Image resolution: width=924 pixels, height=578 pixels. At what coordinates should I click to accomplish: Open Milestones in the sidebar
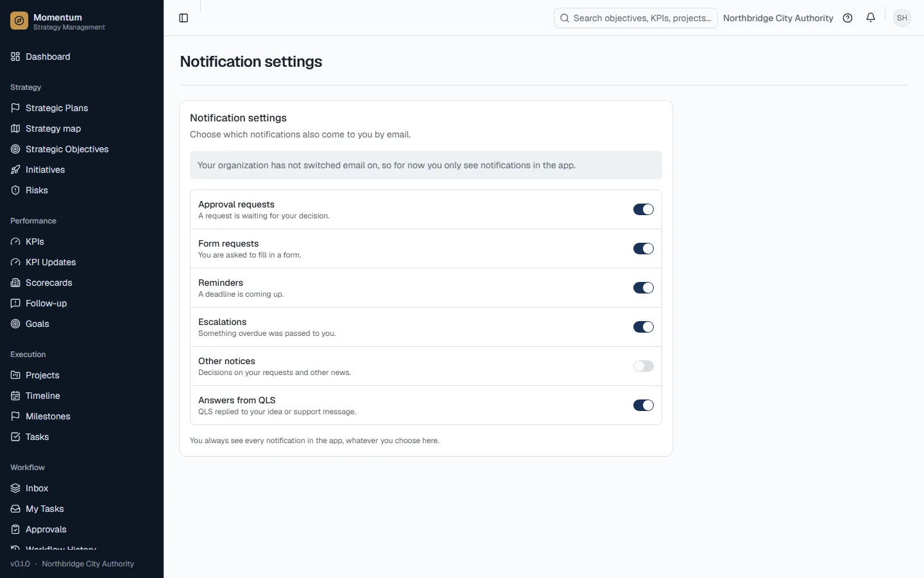[81, 416]
